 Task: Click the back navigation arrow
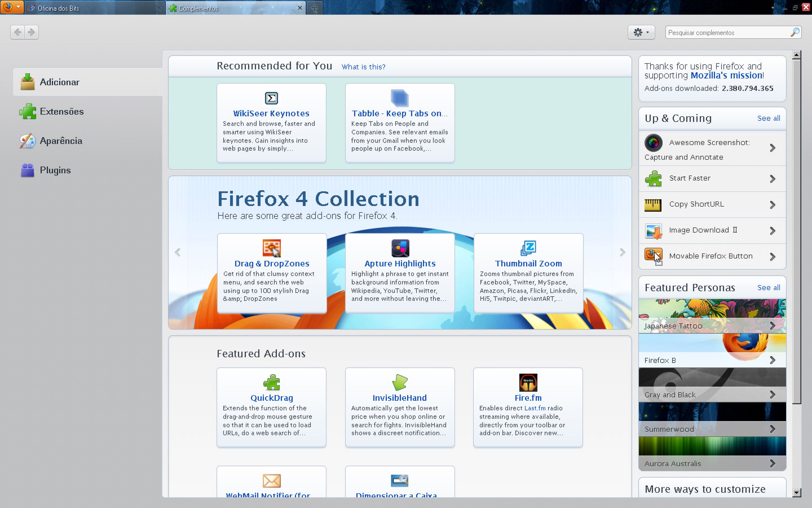coord(17,32)
